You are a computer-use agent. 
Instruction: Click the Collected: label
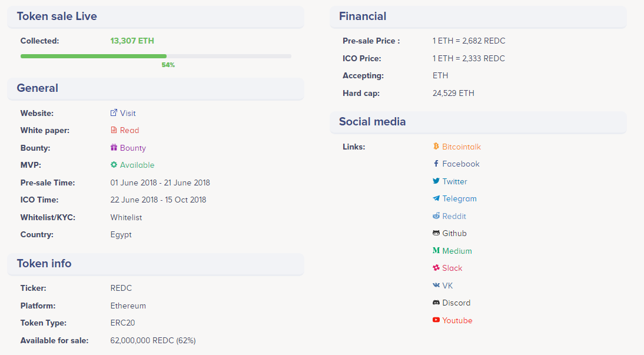(40, 41)
